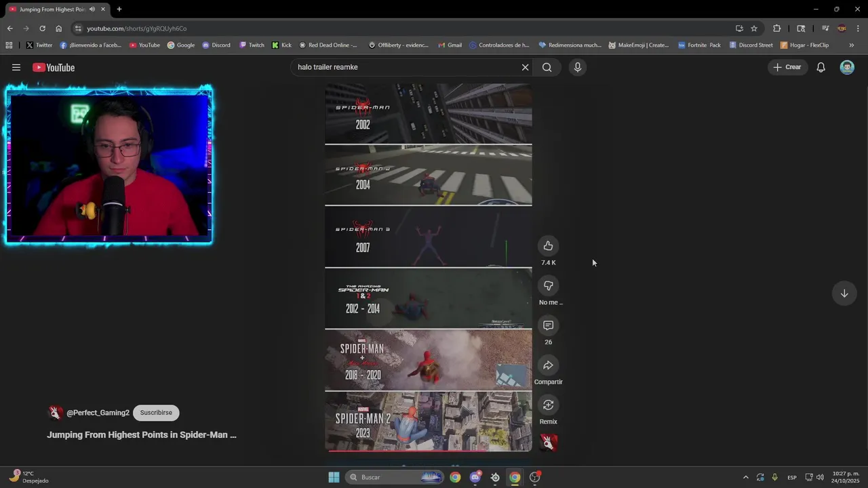Open the media controls in Chrome toolbar

pos(825,28)
